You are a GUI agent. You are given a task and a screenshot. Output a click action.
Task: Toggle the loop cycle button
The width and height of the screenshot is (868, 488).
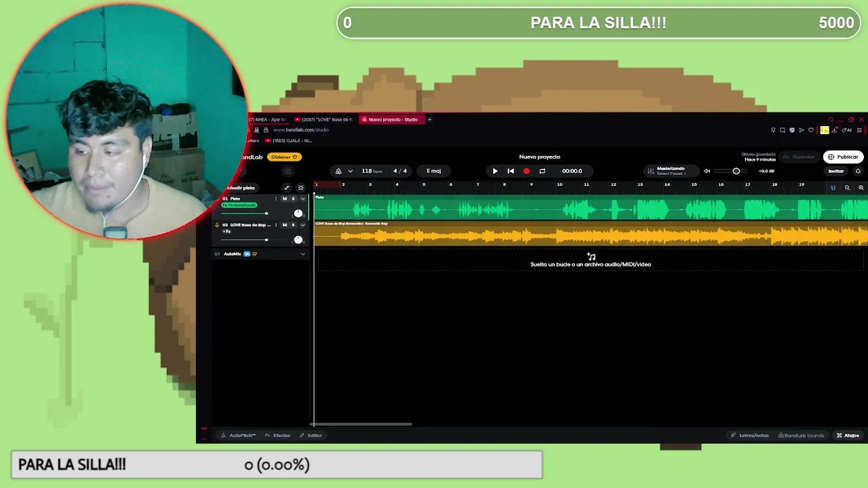[542, 171]
